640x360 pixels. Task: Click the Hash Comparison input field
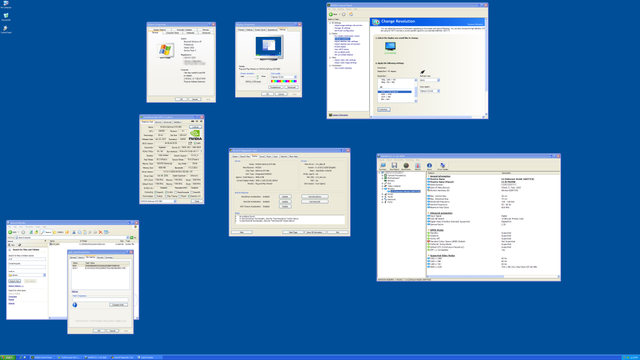pyautogui.click(x=100, y=299)
